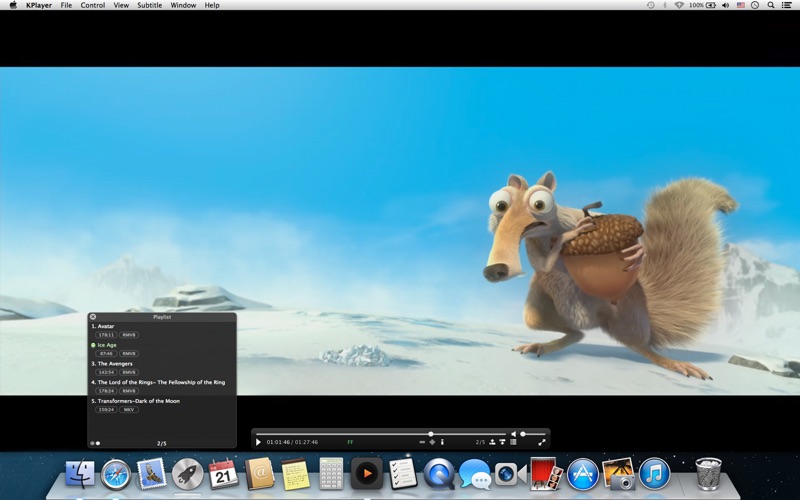The height and width of the screenshot is (500, 800).
Task: Click the FF fast-forward indicator
Action: [350, 442]
